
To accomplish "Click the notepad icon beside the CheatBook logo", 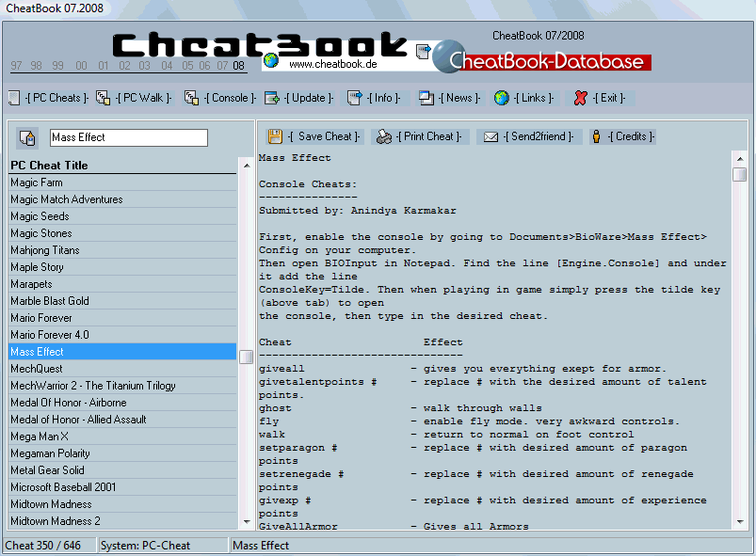I will [423, 52].
